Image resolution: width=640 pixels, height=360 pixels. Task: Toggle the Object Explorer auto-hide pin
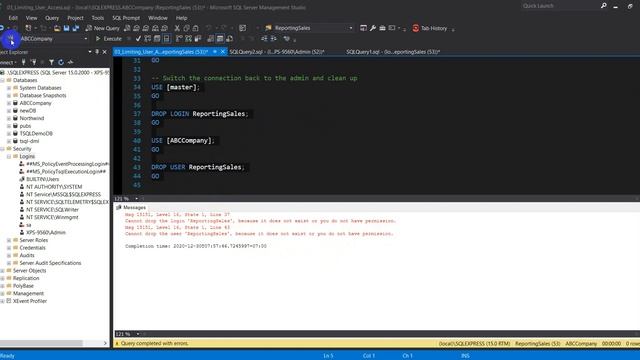pos(97,52)
